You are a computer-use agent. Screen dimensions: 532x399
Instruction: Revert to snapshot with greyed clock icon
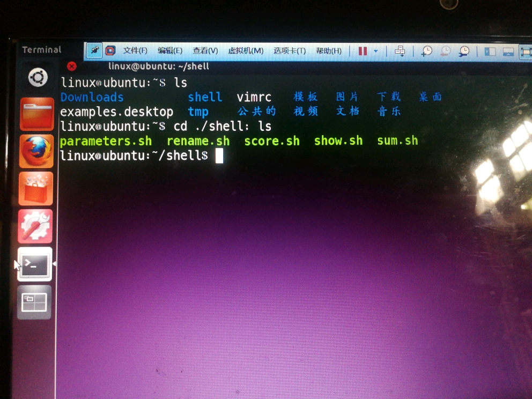tap(445, 51)
